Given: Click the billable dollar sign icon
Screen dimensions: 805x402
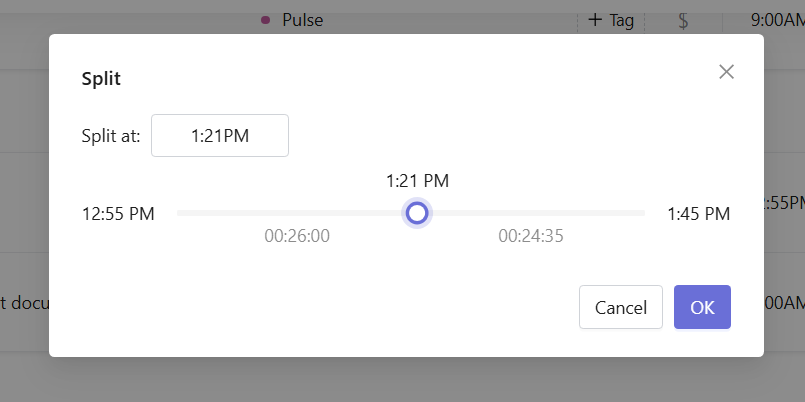Looking at the screenshot, I should (x=683, y=21).
